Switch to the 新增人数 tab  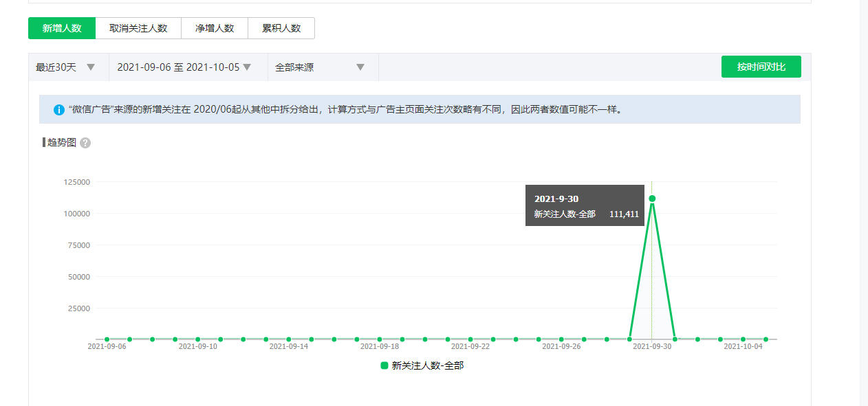[x=62, y=28]
